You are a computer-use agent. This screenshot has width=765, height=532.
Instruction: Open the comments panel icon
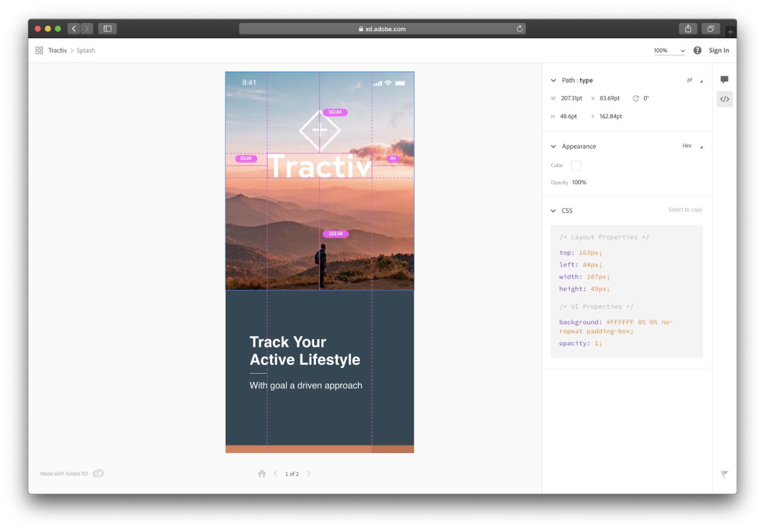724,80
